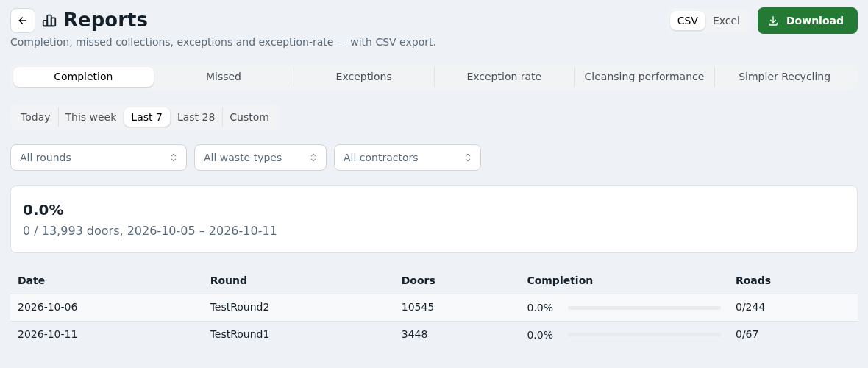868x368 pixels.
Task: Switch to Exception rate tab
Action: click(505, 77)
